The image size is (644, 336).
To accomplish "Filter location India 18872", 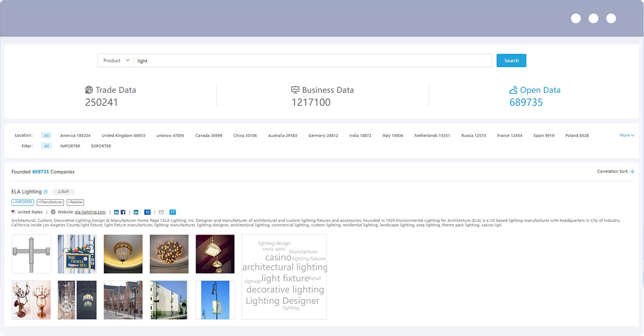I will point(360,135).
